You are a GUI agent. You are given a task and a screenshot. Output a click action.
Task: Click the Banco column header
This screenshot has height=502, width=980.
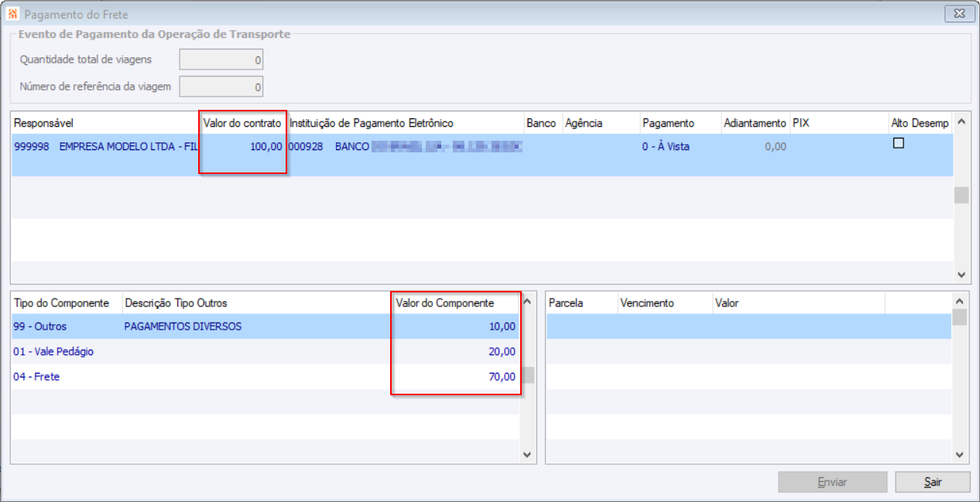[x=543, y=124]
